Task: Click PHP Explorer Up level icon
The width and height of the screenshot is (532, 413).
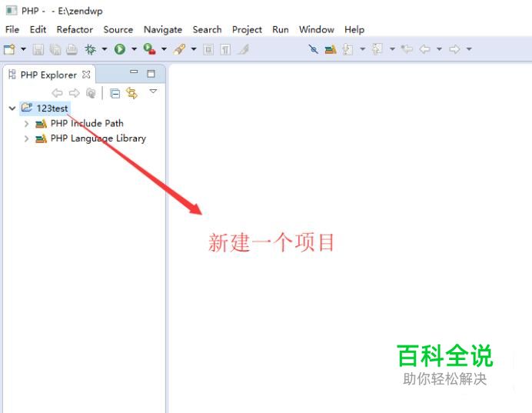Action: [x=91, y=92]
